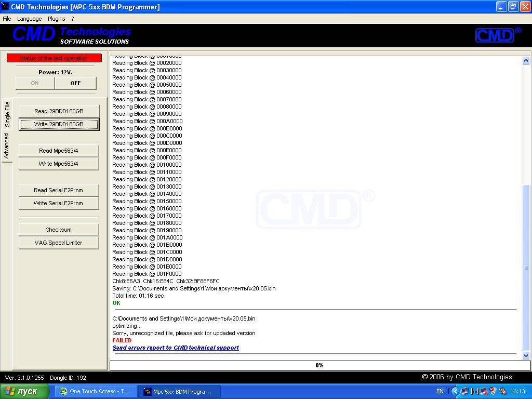Click the 'optimizing...' log line

[x=127, y=326]
